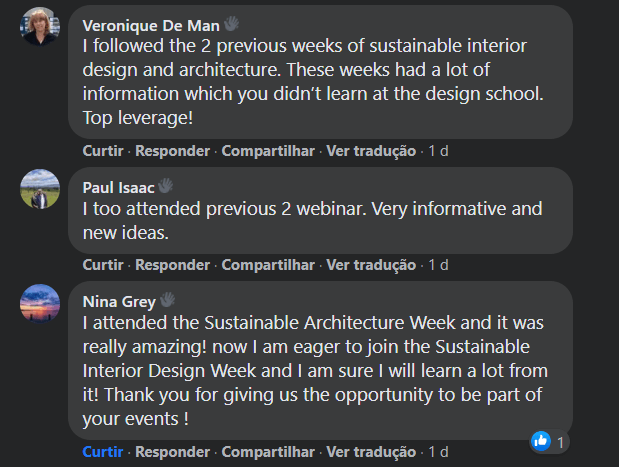Click the wave badge next to Veronique De Man
Screen dimensions: 619x467
click(231, 23)
